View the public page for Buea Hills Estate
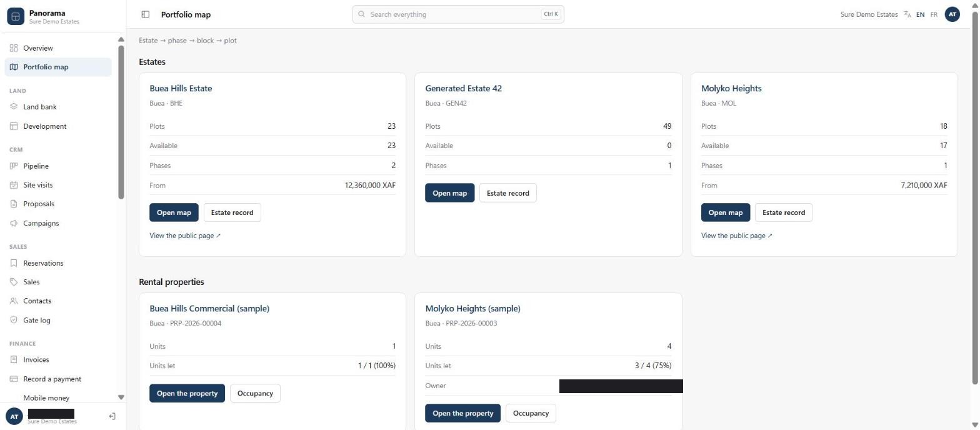Screen dimensions: 980x430 pyautogui.click(x=185, y=236)
